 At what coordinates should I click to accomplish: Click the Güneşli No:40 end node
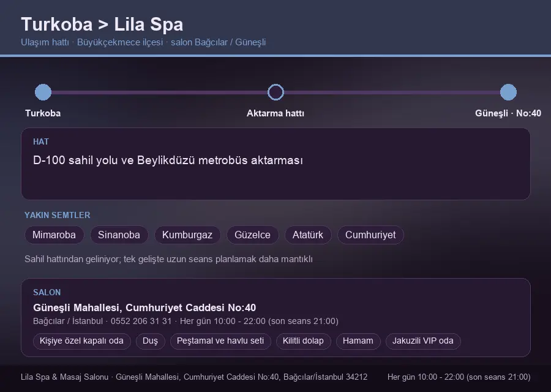[508, 92]
